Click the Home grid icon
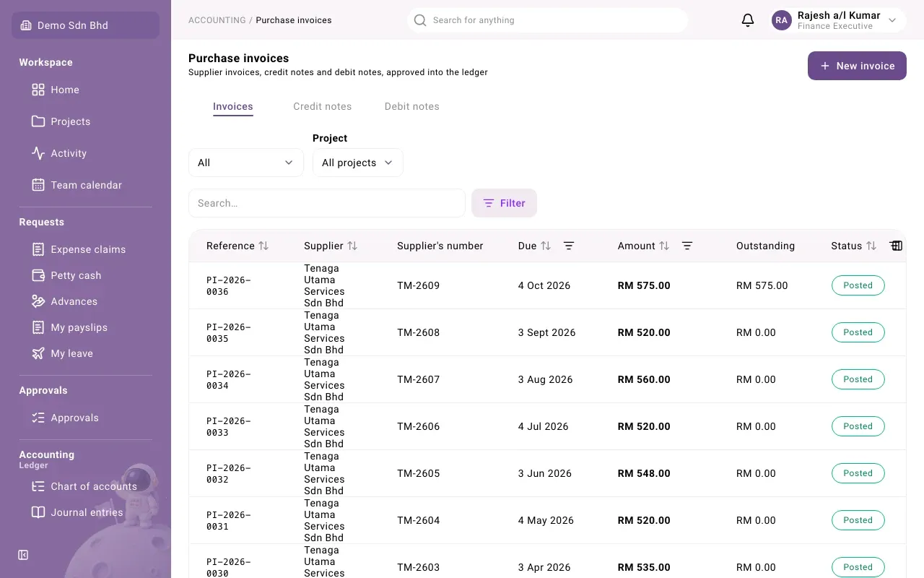The height and width of the screenshot is (578, 924). coord(38,90)
